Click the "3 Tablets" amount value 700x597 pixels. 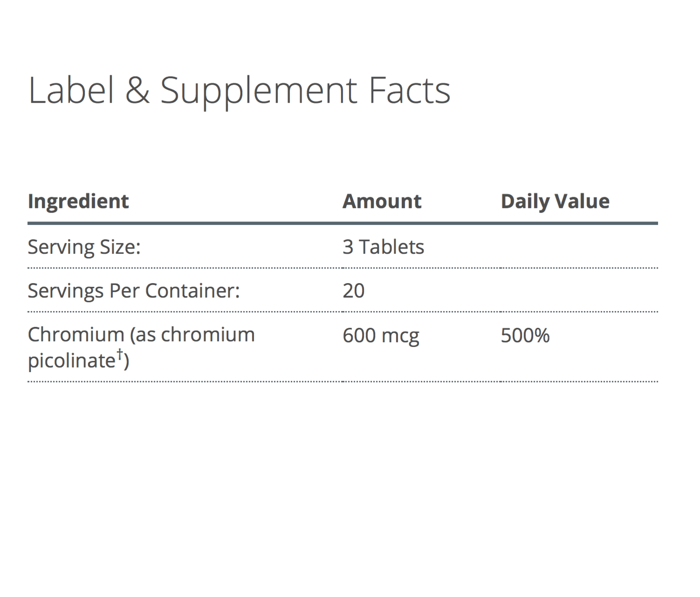(383, 247)
